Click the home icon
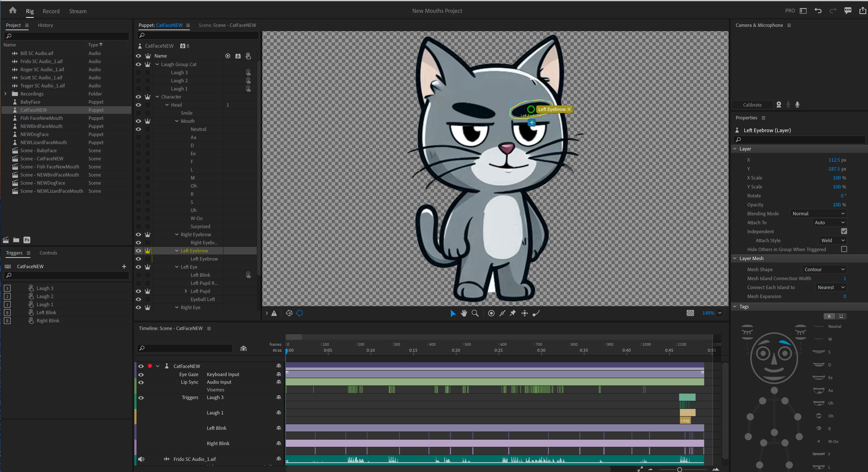Screen dimensions: 868x472 13,10
